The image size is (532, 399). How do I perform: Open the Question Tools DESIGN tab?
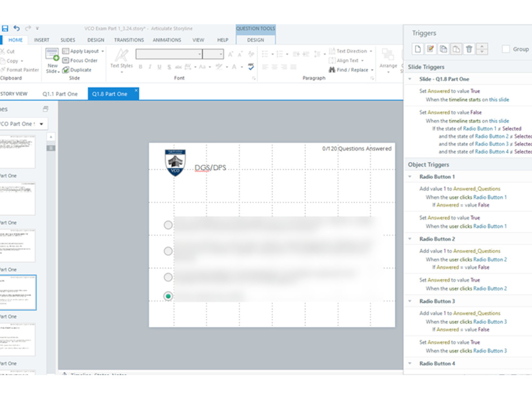click(x=255, y=40)
